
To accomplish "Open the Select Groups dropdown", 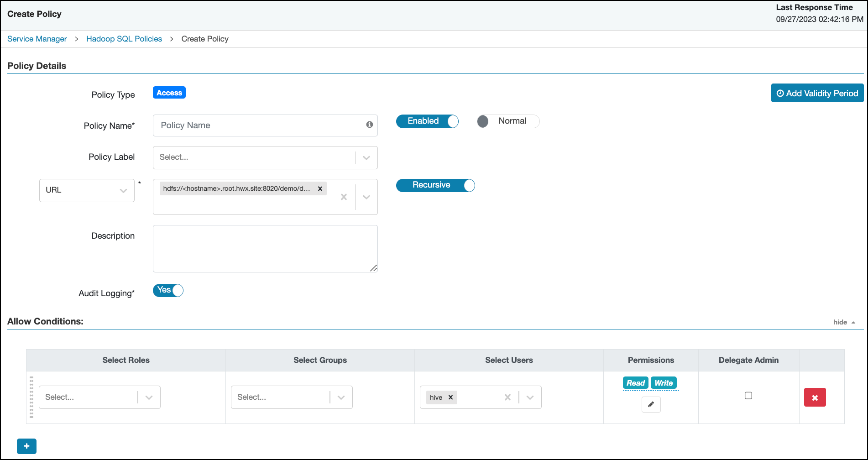I will [341, 397].
